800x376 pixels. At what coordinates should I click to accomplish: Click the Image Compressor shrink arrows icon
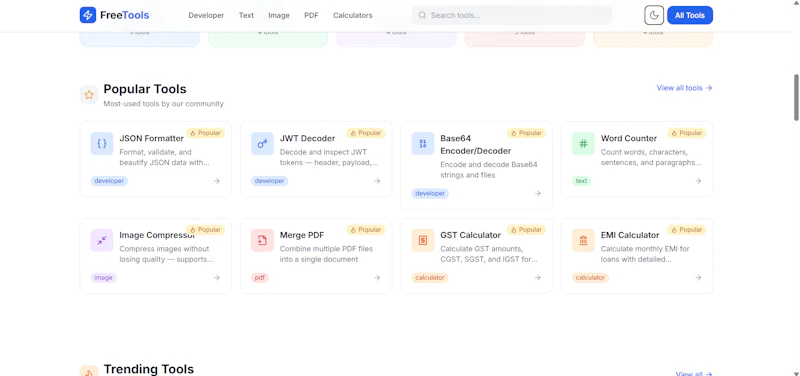pyautogui.click(x=102, y=240)
